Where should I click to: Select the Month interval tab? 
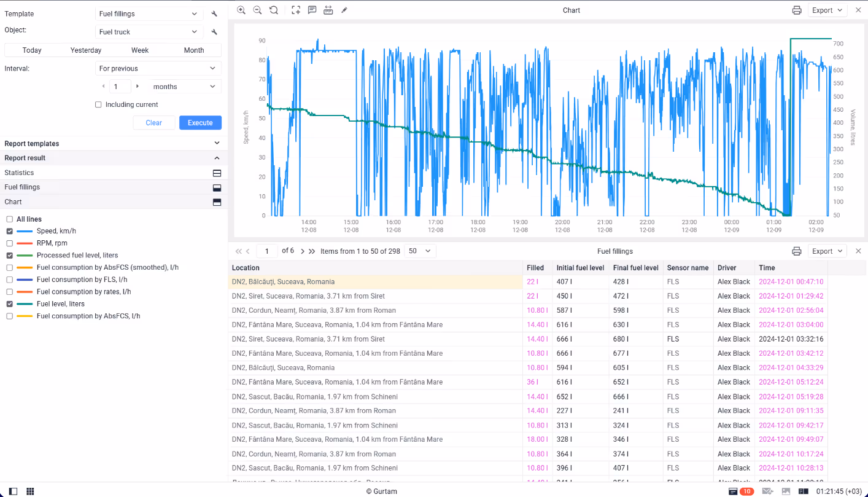[194, 50]
